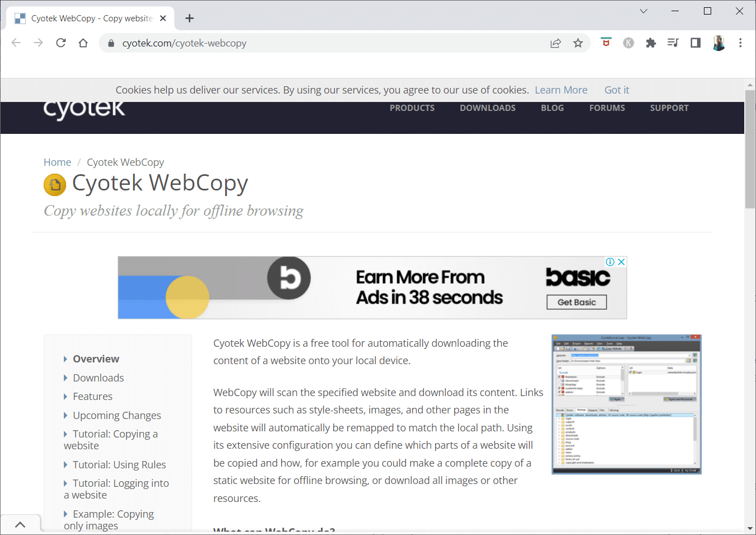
Task: Close the Cyotek WebCopy tab
Action: (163, 18)
